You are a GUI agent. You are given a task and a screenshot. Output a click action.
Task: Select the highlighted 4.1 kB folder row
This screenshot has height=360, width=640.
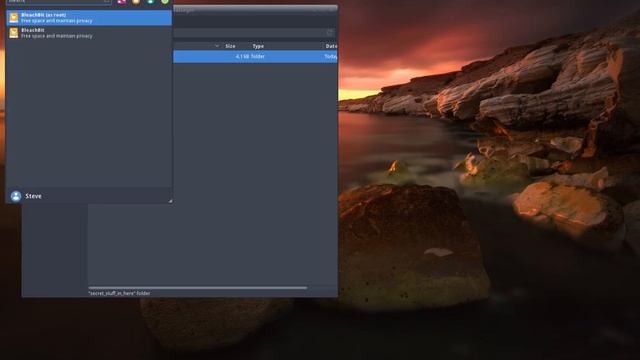255,56
